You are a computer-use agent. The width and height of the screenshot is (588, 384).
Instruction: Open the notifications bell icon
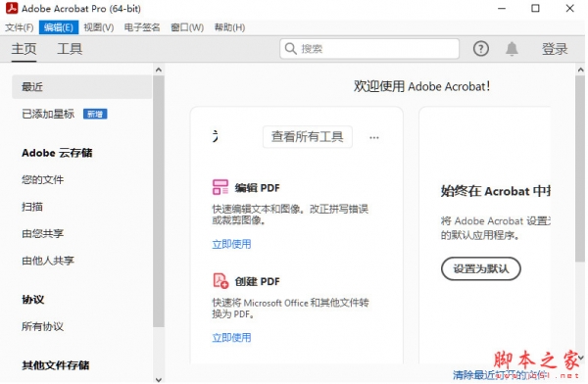point(512,49)
